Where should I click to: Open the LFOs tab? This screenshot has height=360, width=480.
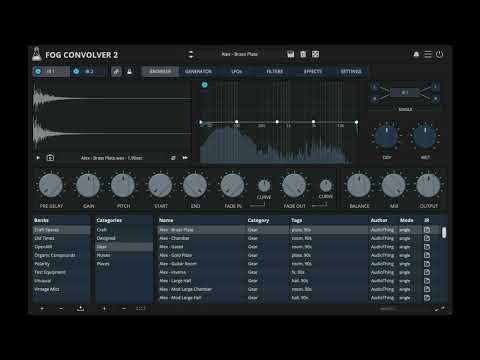237,71
